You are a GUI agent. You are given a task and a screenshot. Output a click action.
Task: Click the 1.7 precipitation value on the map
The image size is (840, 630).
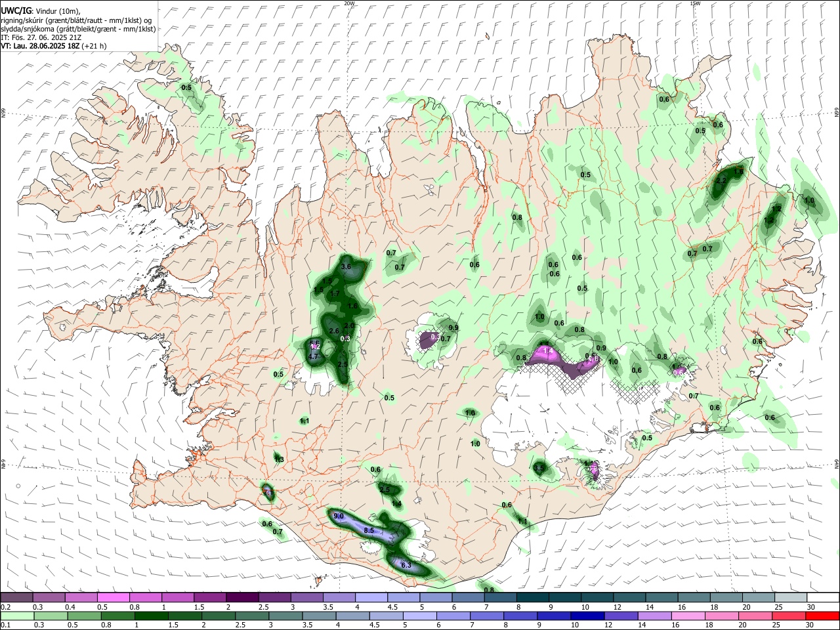click(335, 293)
